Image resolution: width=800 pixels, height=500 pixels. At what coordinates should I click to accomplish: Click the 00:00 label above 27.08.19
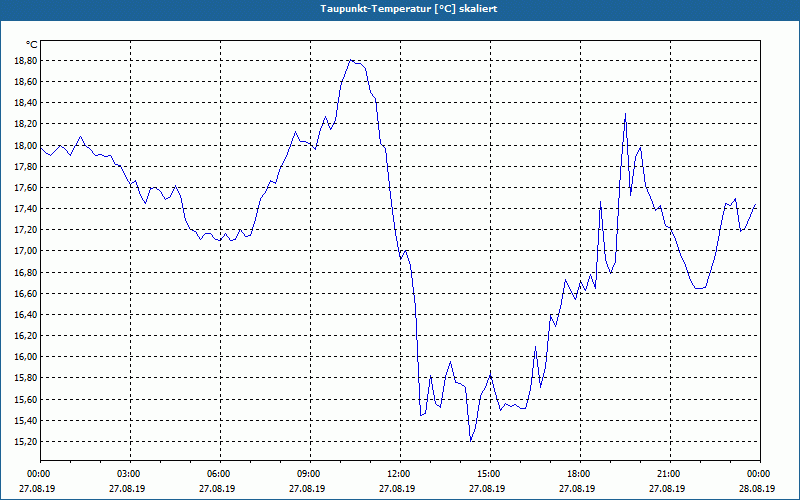(x=37, y=474)
